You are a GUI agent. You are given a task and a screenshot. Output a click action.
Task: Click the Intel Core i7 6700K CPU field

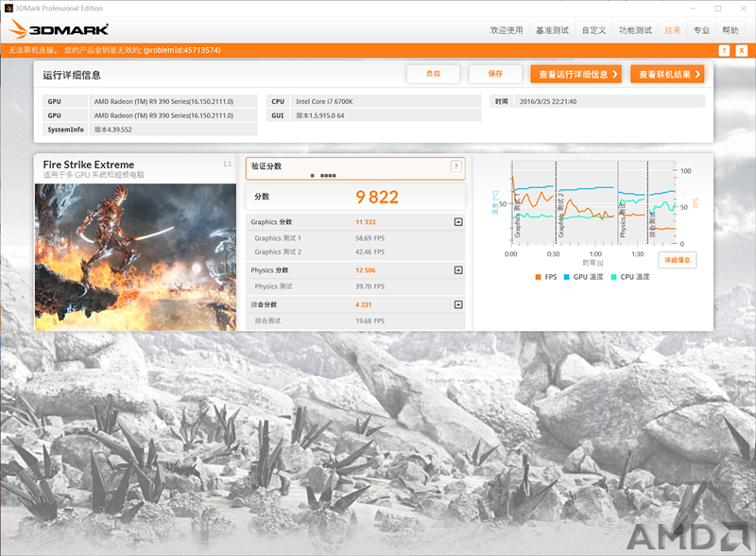pyautogui.click(x=386, y=101)
